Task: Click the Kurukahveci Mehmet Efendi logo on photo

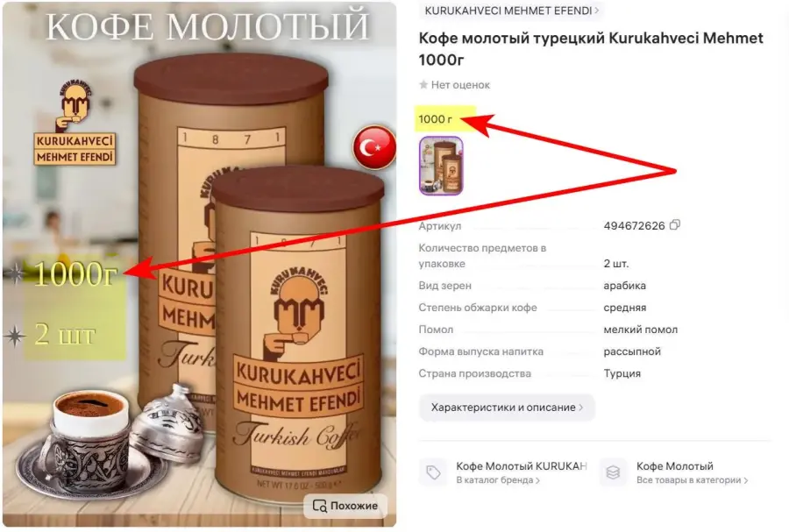Action: click(75, 122)
